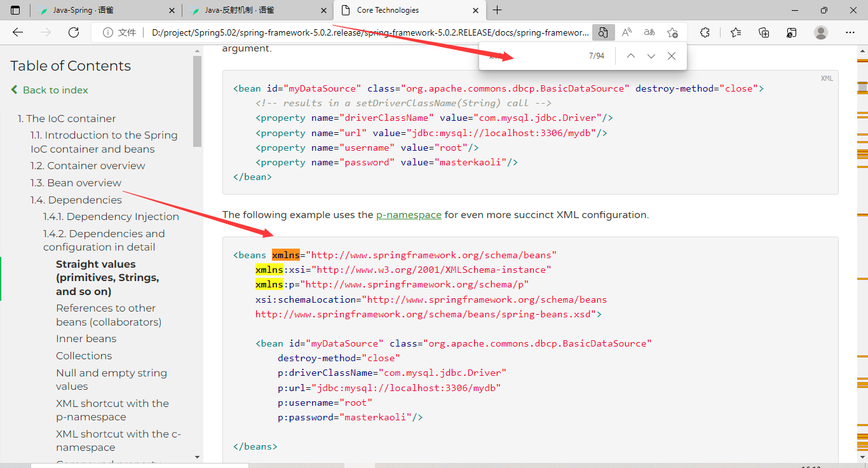Viewport: 868px width, 468px height.
Task: Click the Table of Contents heading
Action: tap(71, 66)
